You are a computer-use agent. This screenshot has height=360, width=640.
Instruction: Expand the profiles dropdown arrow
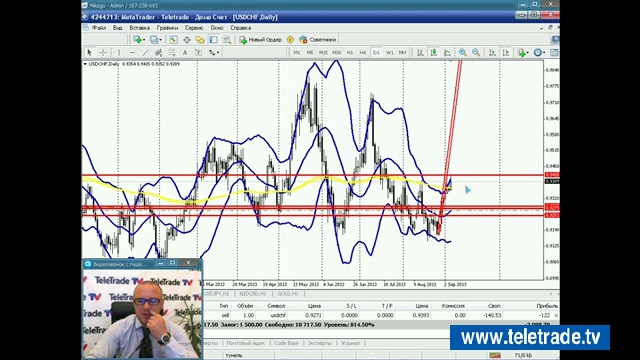point(160,40)
